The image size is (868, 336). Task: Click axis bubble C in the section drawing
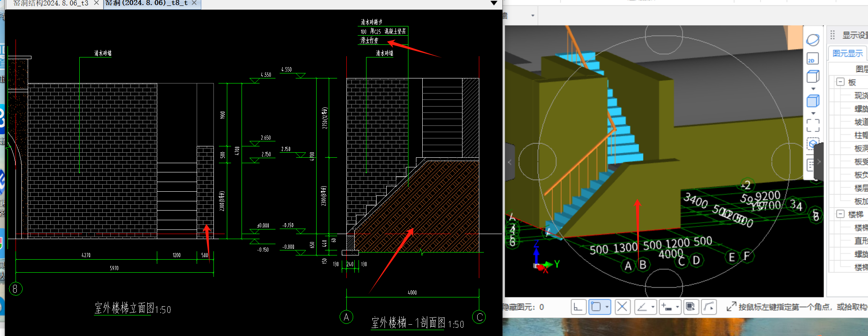click(479, 317)
